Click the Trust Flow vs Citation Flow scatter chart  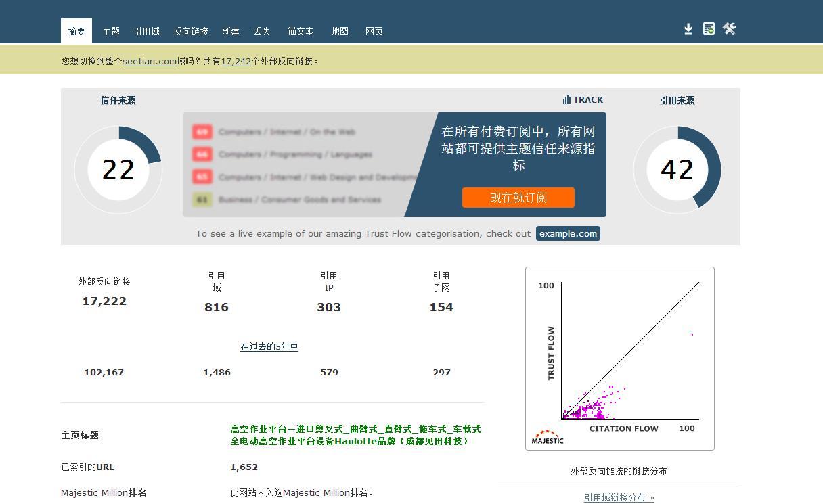tap(620, 359)
